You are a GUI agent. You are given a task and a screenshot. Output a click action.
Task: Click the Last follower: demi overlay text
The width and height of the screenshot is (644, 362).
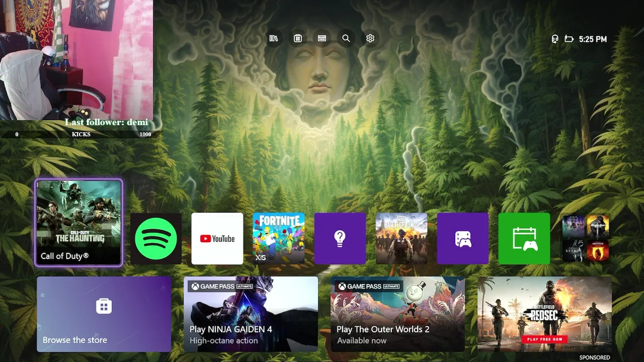(x=107, y=122)
